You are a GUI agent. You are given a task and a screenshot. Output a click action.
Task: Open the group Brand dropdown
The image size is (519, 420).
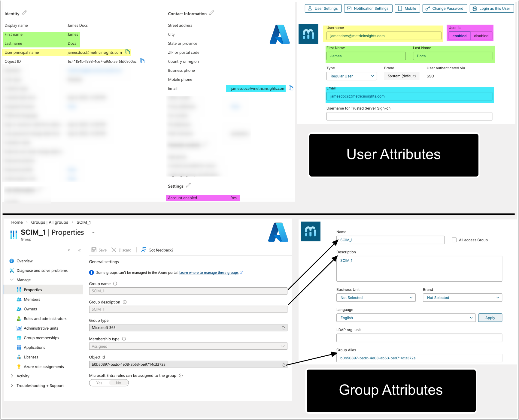463,298
